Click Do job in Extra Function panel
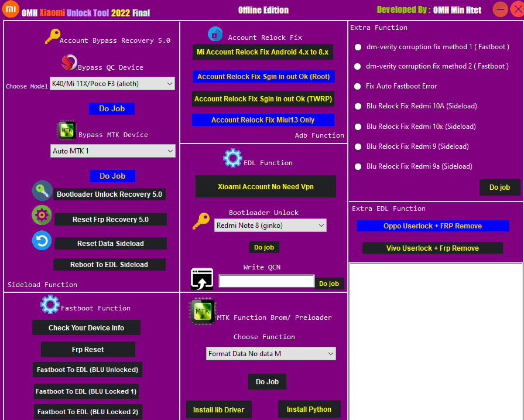Viewport: 524px width, 420px height. pos(499,187)
